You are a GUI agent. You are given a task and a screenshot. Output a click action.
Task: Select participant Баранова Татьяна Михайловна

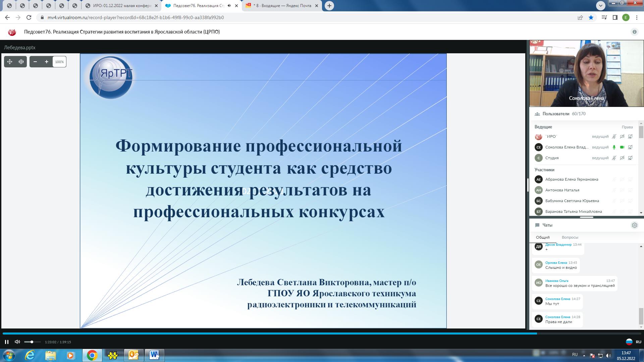tap(584, 212)
